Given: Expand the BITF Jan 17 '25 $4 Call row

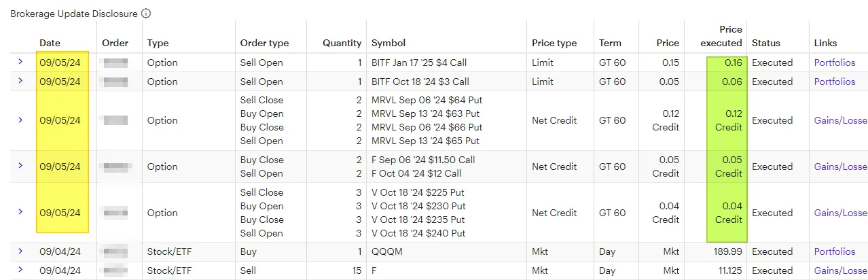Looking at the screenshot, I should pos(20,62).
